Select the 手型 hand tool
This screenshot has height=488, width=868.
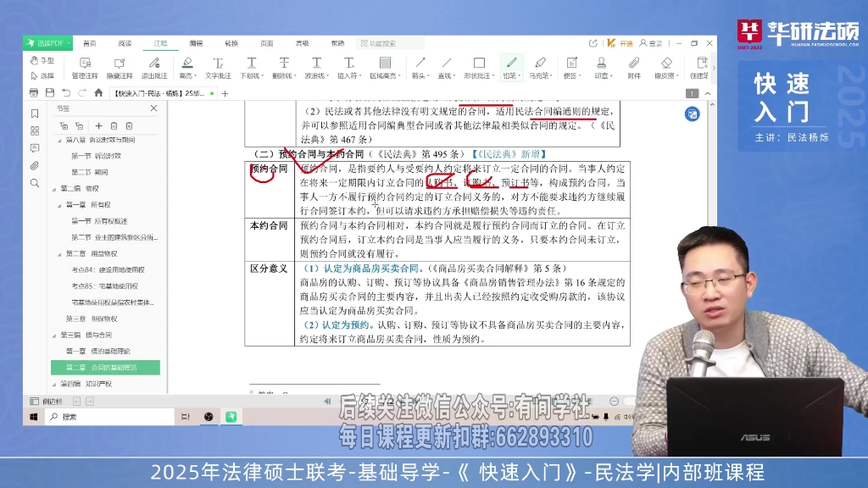click(42, 60)
